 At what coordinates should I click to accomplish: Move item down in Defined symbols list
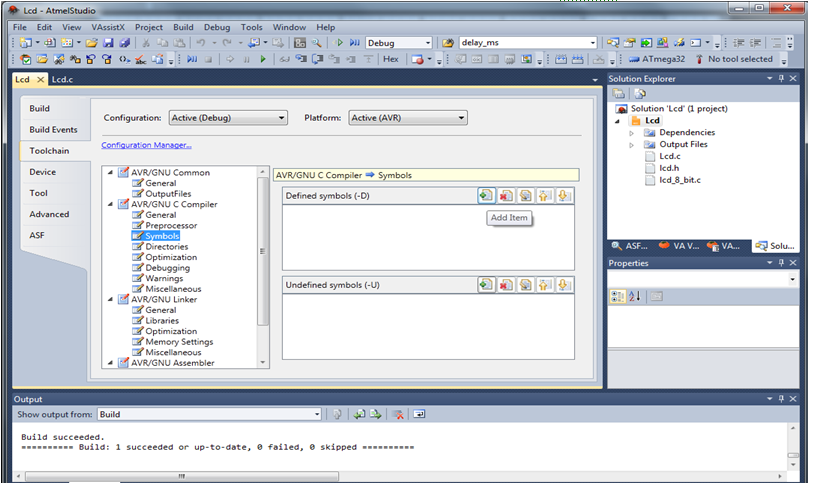(564, 196)
